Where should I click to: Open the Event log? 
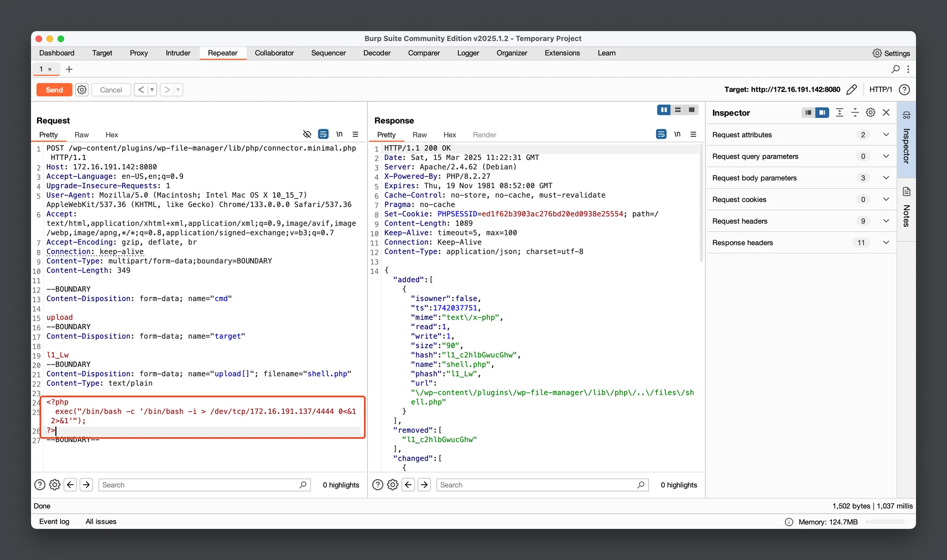pos(54,522)
